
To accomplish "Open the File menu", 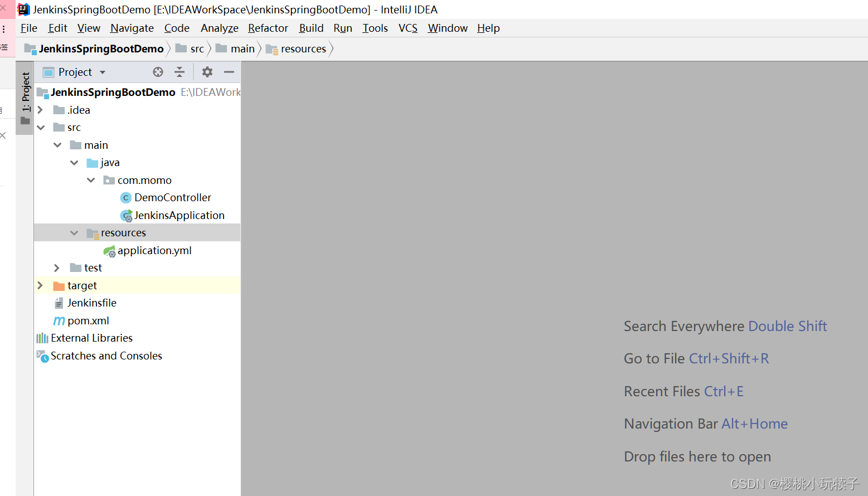I will 29,28.
